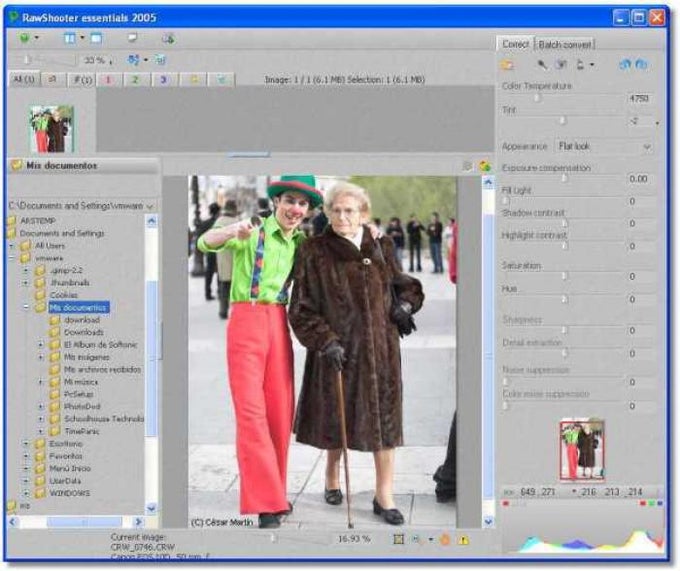The height and width of the screenshot is (571, 680).
Task: Open the Appearance Flat look dropdown
Action: click(x=605, y=147)
